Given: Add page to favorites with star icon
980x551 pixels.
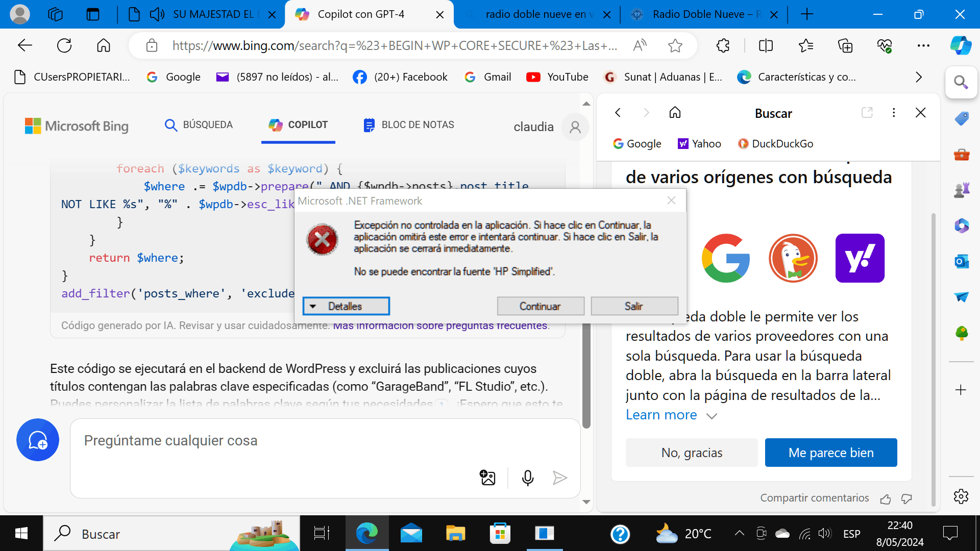Looking at the screenshot, I should [675, 46].
